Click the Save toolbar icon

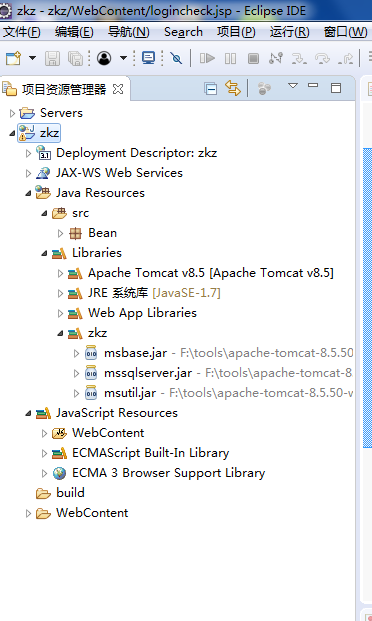pyautogui.click(x=52, y=59)
